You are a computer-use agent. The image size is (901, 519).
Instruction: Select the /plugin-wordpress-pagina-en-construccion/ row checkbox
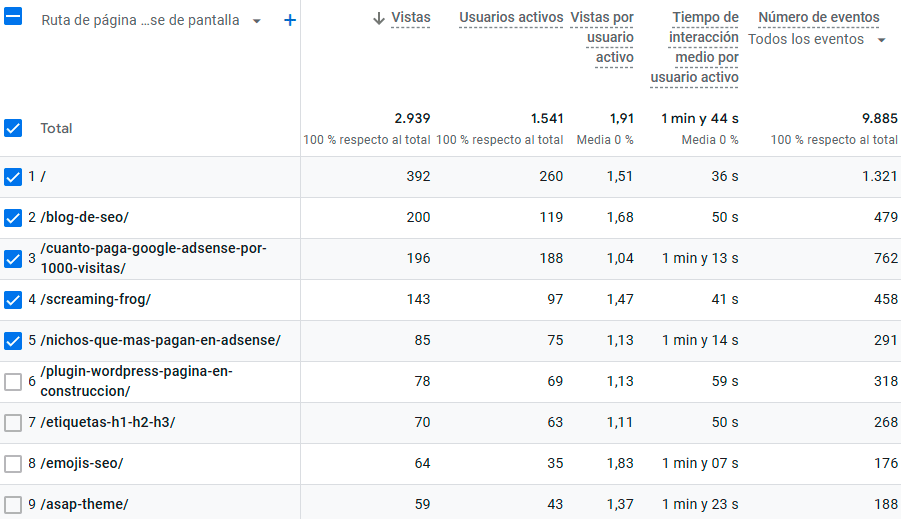click(x=13, y=382)
